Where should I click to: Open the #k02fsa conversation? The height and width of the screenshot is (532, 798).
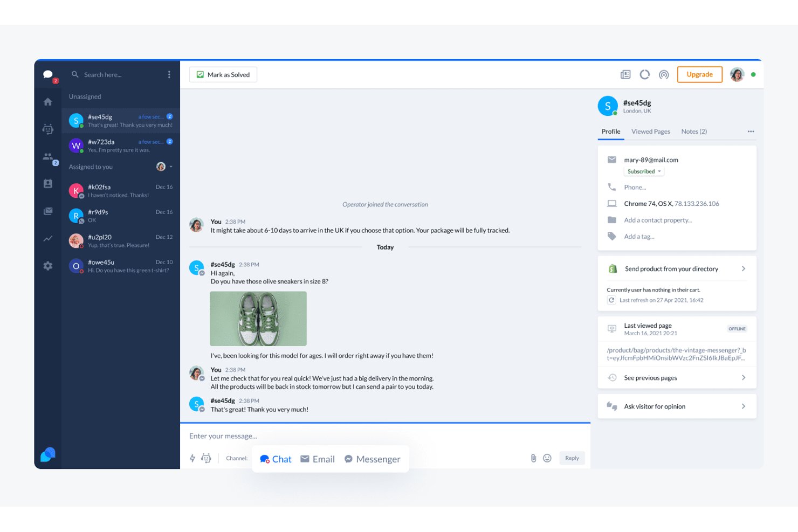(121, 191)
